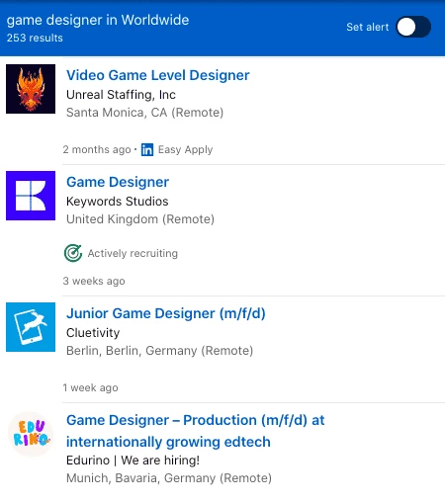Toggle the Set alert switch
The image size is (445, 504).
click(x=413, y=27)
